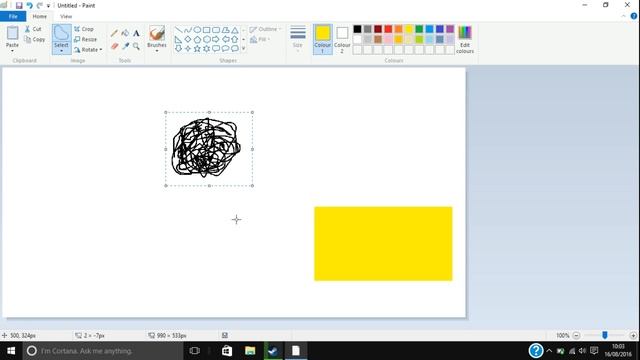
Task: Click the Save icon in title bar
Action: [19, 6]
